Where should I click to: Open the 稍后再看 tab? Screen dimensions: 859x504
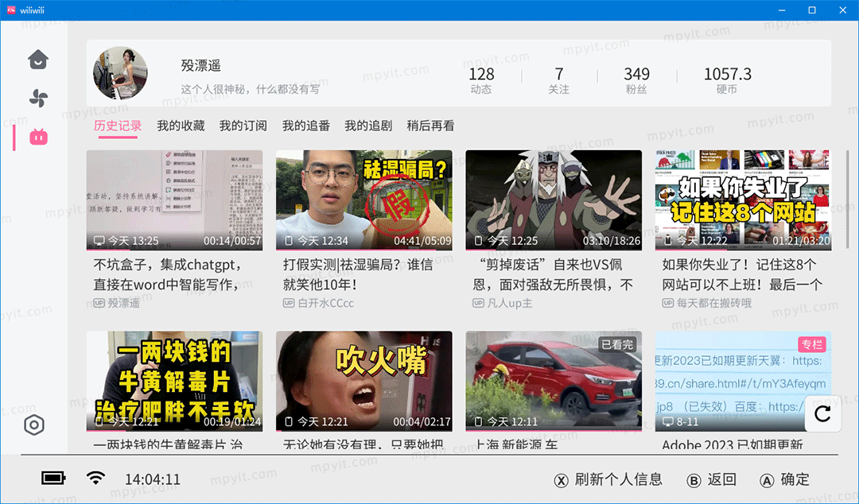pyautogui.click(x=430, y=126)
